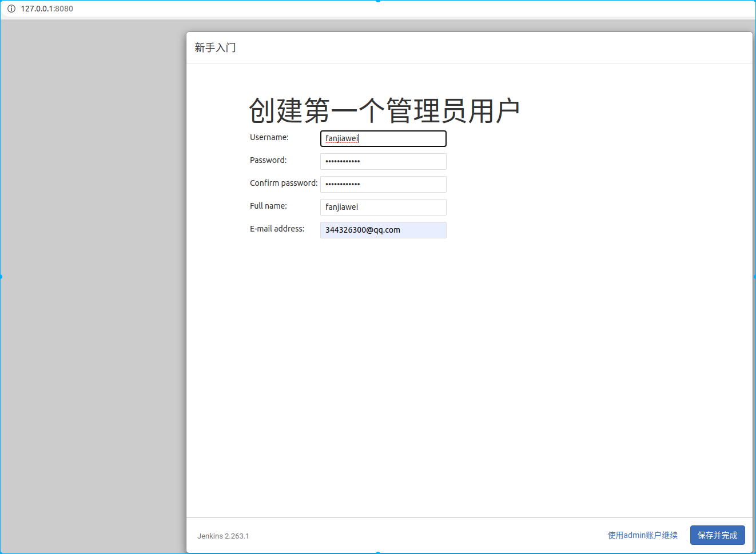Click the 保存并完成 button
756x554 pixels.
(717, 535)
